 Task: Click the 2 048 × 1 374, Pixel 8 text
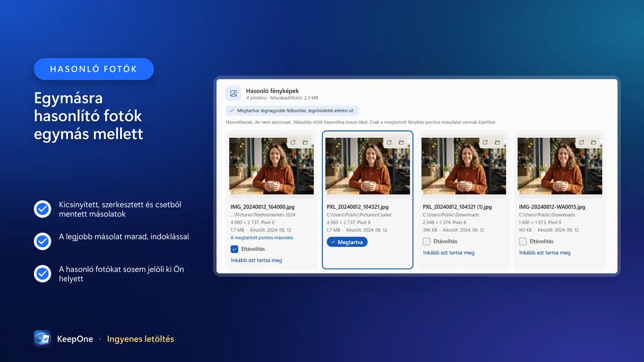[444, 222]
